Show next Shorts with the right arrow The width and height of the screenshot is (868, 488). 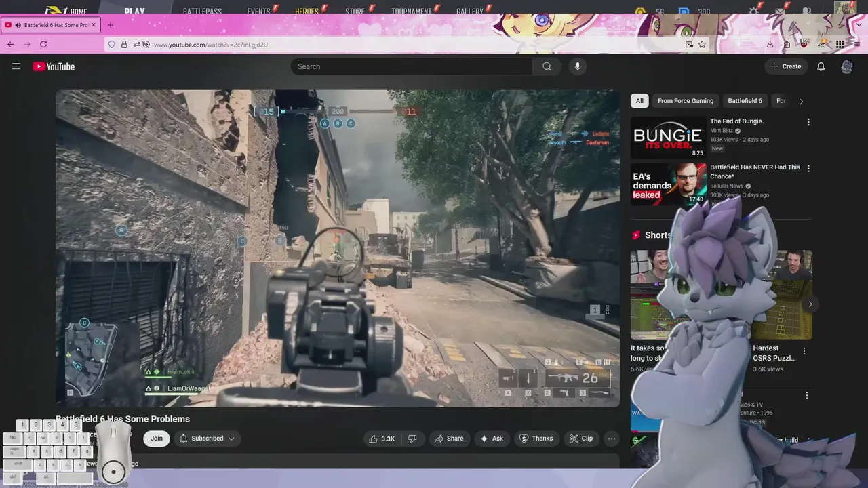click(810, 304)
